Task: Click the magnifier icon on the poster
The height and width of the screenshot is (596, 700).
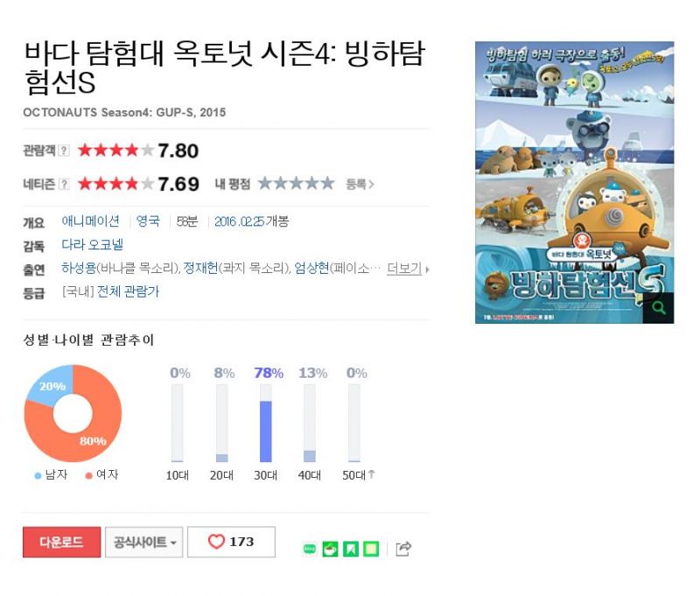Action: pos(659,308)
